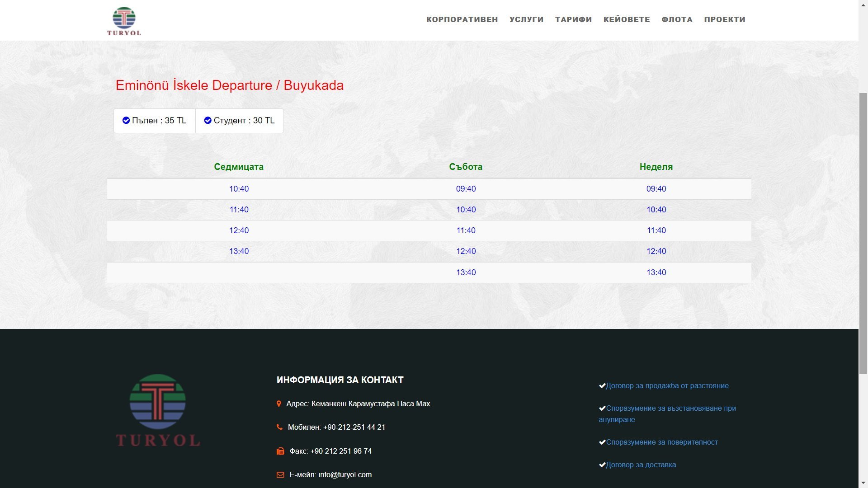868x488 pixels.
Task: Open the ТАРИФИ menu item
Action: tap(573, 19)
